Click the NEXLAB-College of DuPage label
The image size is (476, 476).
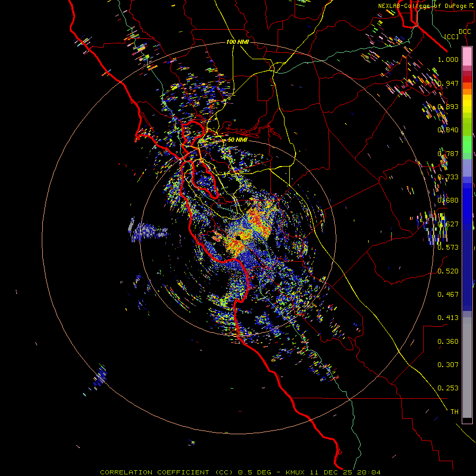[424, 6]
